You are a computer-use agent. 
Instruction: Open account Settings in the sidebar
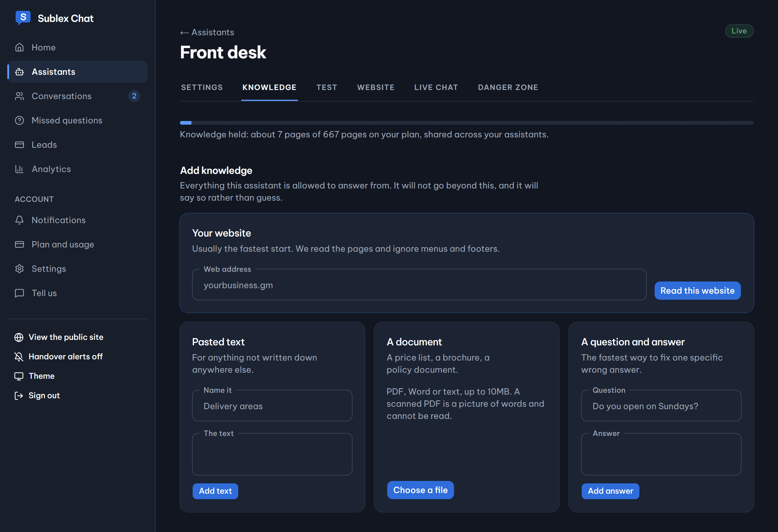click(77, 269)
